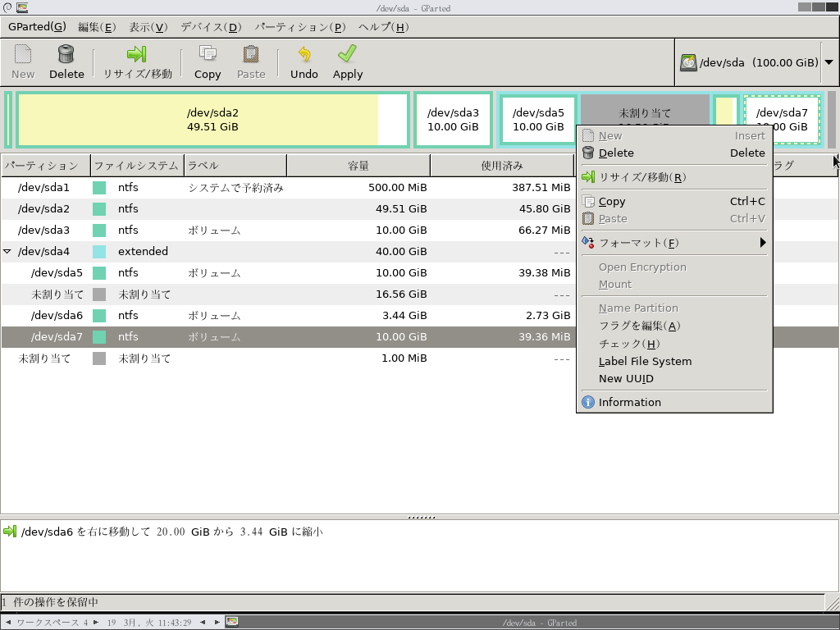This screenshot has width=840, height=630.
Task: Click the format icon in the context menu
Action: click(587, 243)
